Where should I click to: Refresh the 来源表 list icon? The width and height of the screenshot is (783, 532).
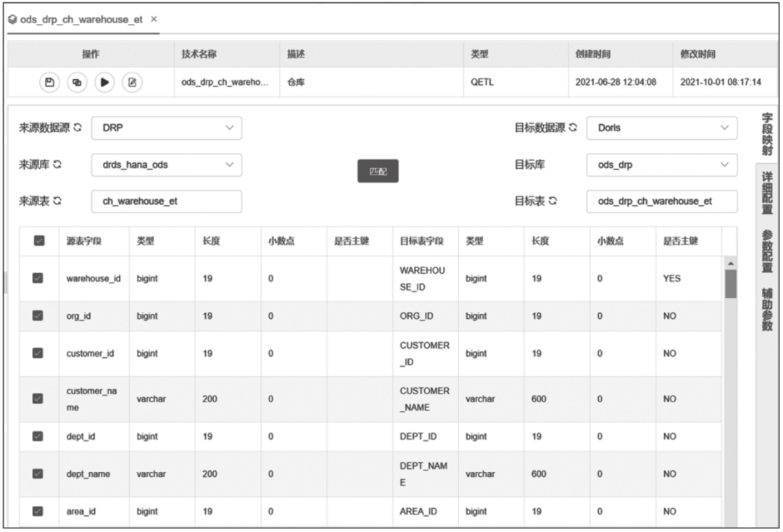pos(57,201)
